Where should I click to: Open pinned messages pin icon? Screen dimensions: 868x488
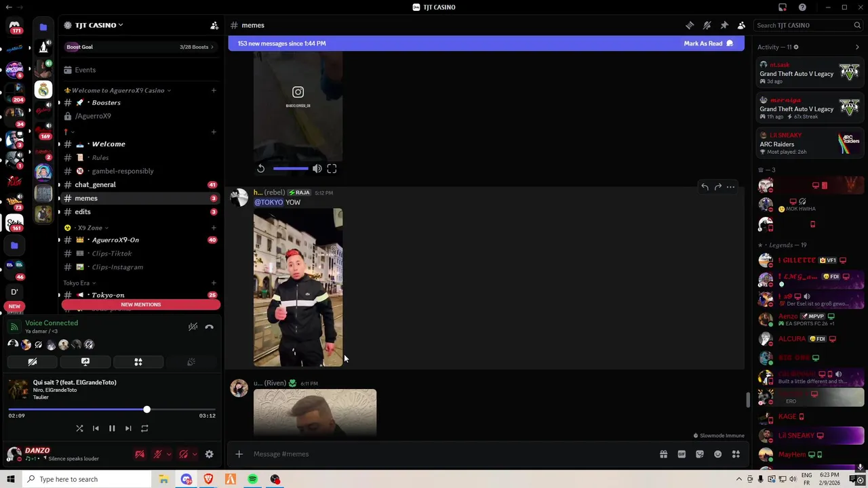click(x=724, y=25)
